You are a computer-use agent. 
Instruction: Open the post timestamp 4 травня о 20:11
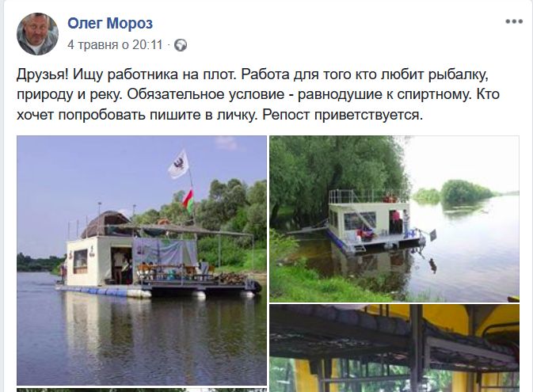[115, 45]
